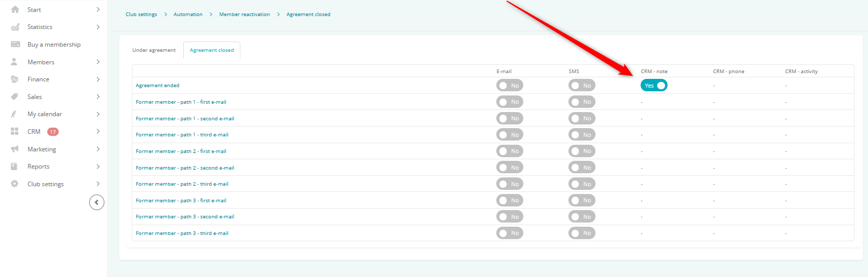Turn off CRM note for Agreement ended
Image resolution: width=868 pixels, height=277 pixels.
[x=654, y=86]
